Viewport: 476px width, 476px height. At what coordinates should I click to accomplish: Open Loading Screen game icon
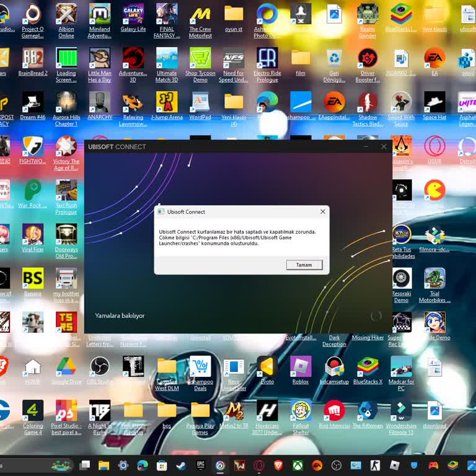(x=66, y=65)
